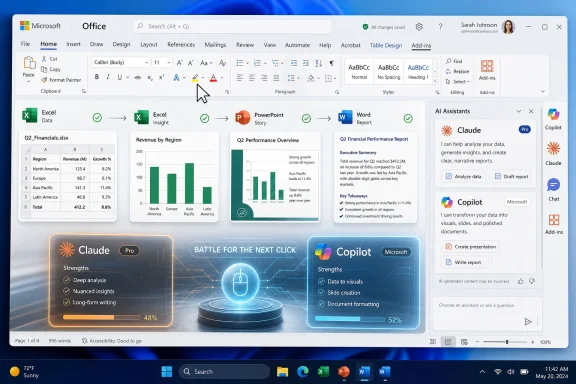
Task: Show hidden icons in system tray
Action: point(482,372)
